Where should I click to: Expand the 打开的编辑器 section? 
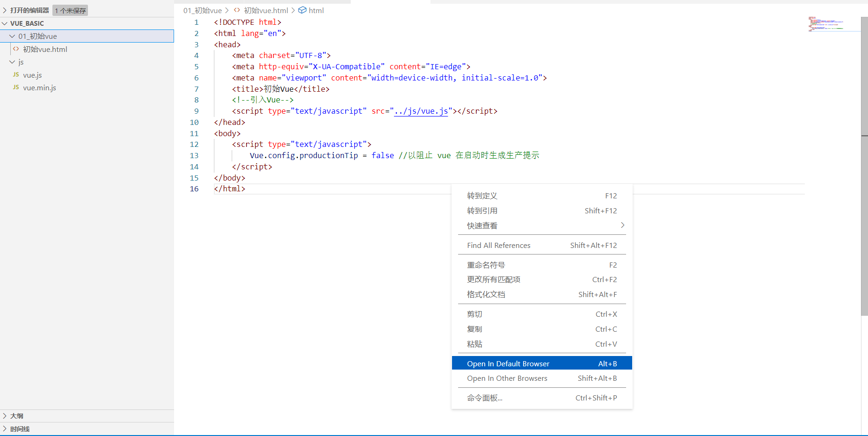point(5,10)
